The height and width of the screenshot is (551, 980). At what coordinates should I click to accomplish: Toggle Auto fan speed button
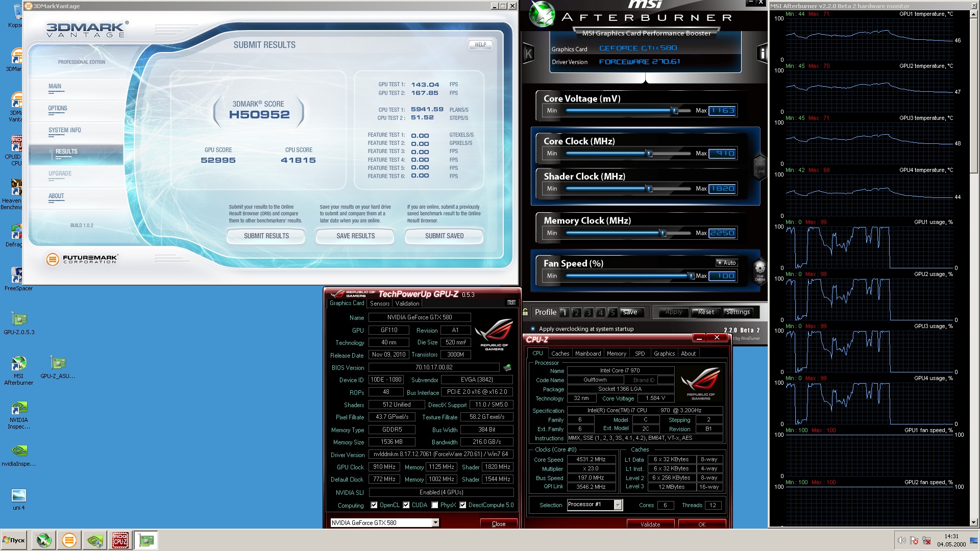point(726,263)
